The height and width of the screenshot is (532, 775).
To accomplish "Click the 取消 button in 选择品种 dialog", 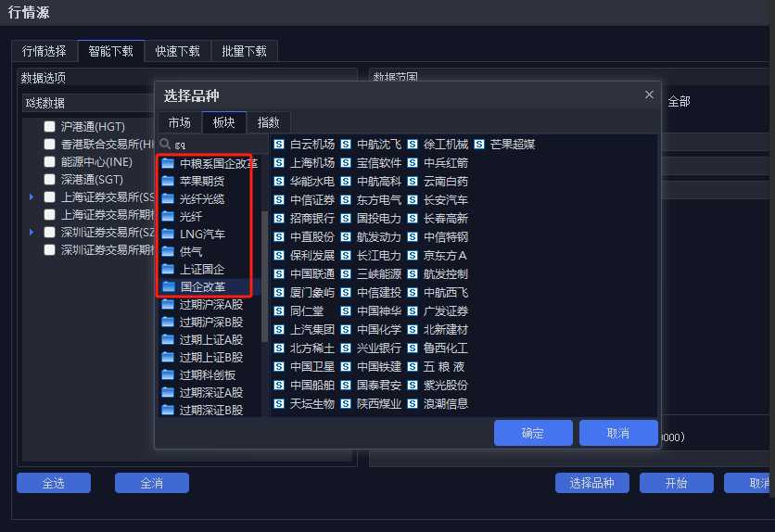I will pyautogui.click(x=618, y=433).
